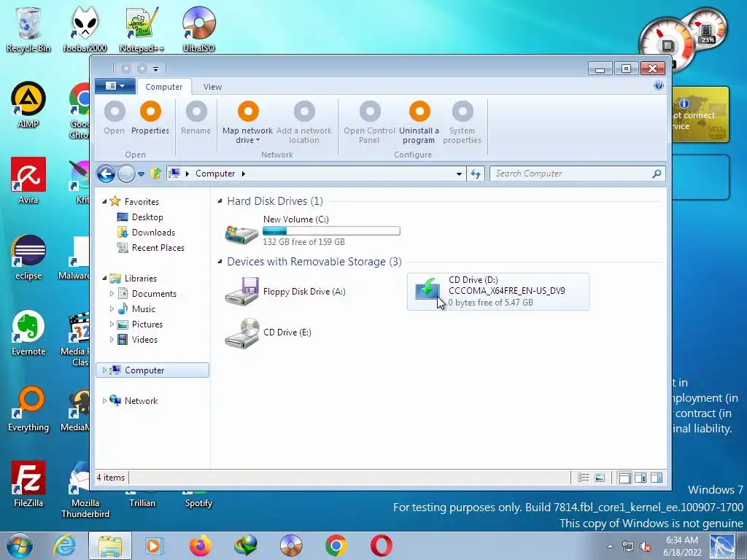Click the Windows Start orb
Viewport: 747px width, 560px height.
coord(19,545)
